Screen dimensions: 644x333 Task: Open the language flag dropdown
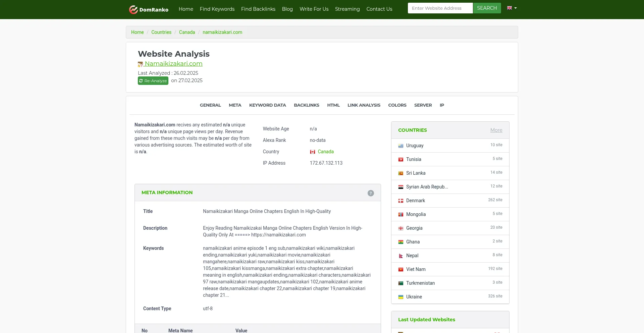click(x=512, y=8)
